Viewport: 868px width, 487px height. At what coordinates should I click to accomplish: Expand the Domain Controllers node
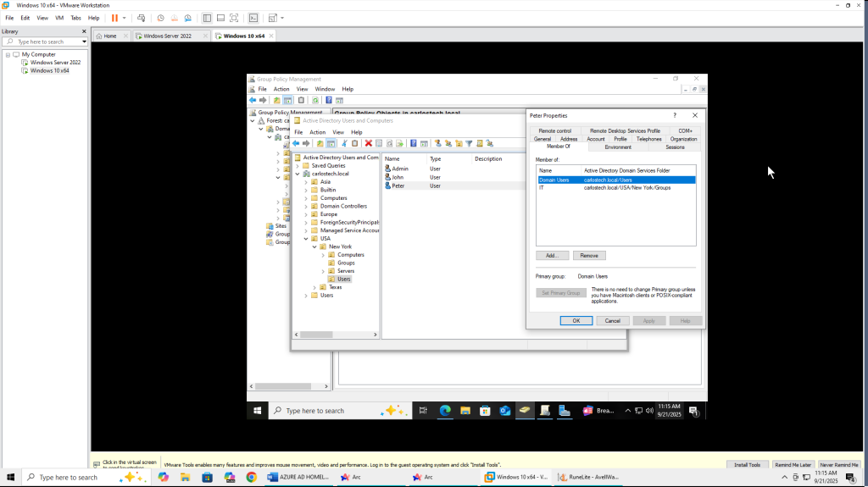306,206
